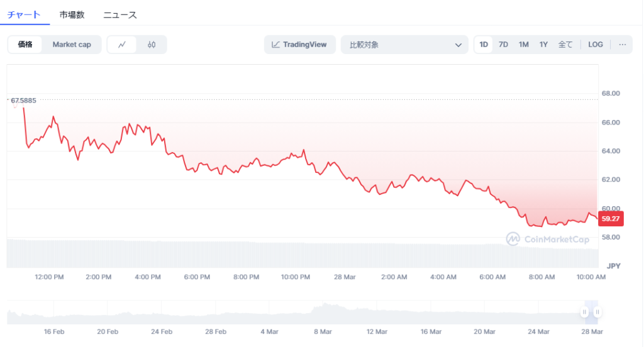Select the 7D time range
The width and height of the screenshot is (644, 347).
[503, 45]
